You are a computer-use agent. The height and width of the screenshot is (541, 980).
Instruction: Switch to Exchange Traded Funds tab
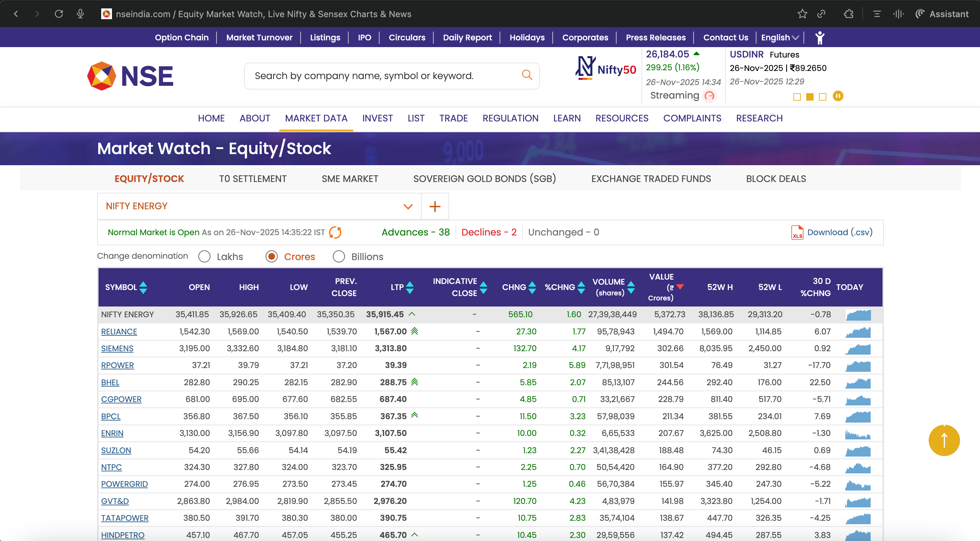(651, 179)
